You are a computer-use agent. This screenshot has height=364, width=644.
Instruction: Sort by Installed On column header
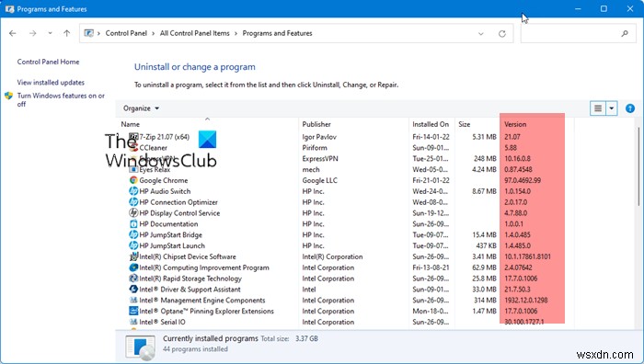431,124
